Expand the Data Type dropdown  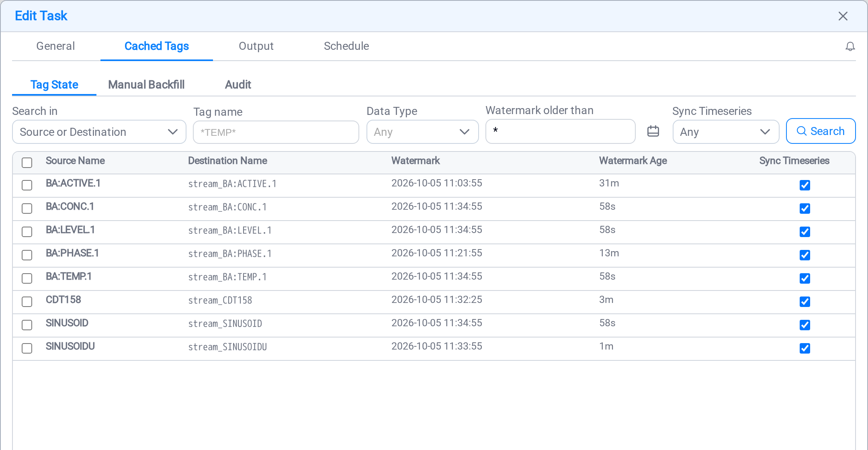tap(422, 132)
